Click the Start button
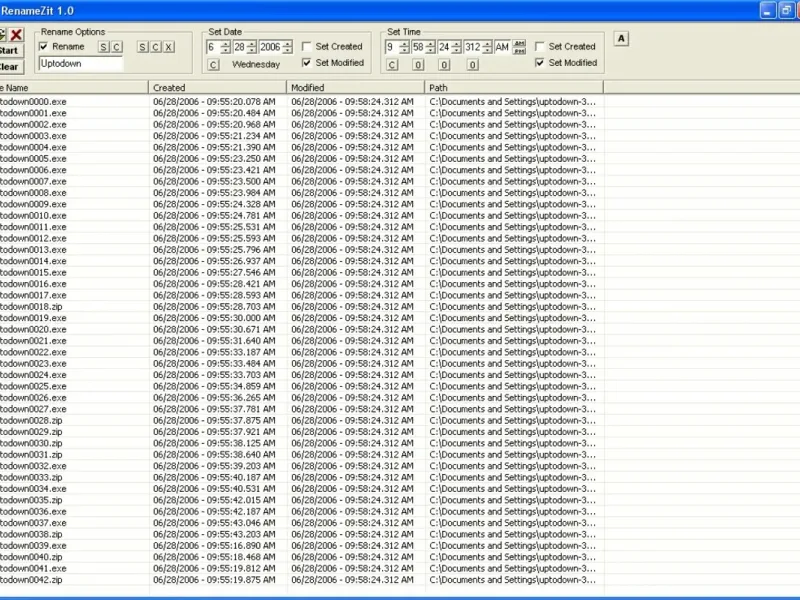 pos(11,51)
